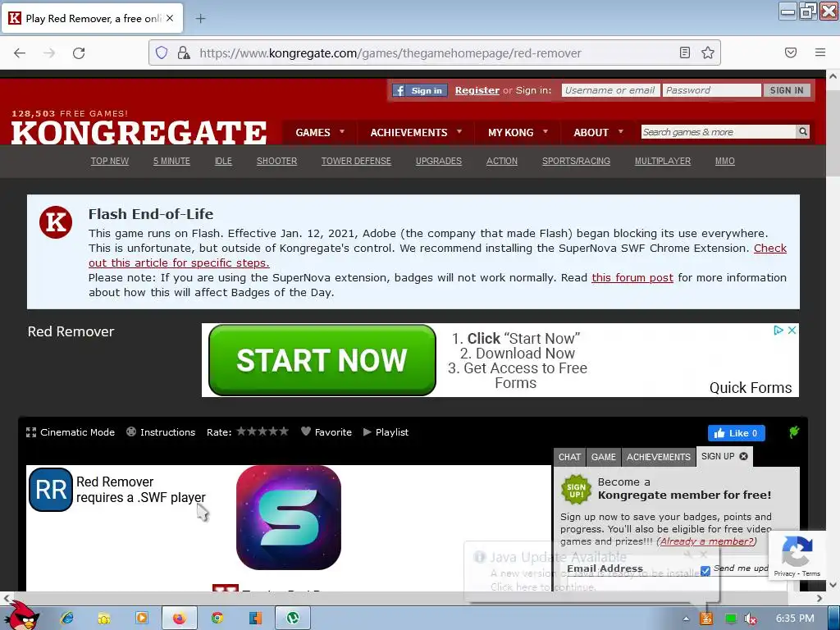840x630 pixels.
Task: Open the 'Already a member?' link
Action: pyautogui.click(x=706, y=541)
